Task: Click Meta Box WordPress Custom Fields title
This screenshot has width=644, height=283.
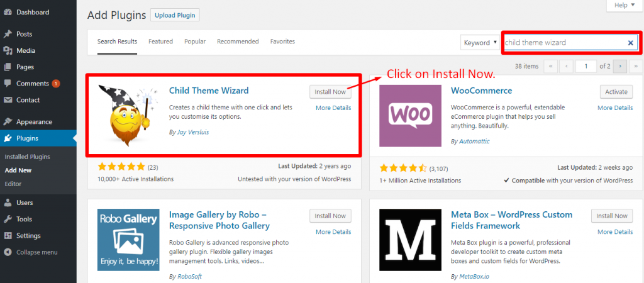Action: tap(512, 220)
